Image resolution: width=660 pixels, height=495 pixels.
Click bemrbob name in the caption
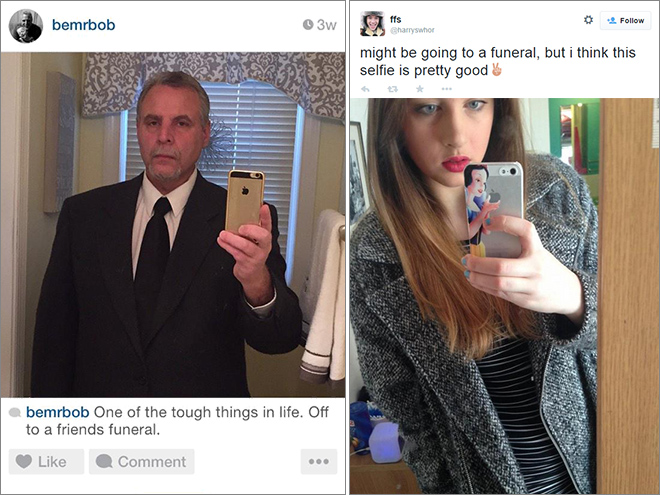point(58,412)
